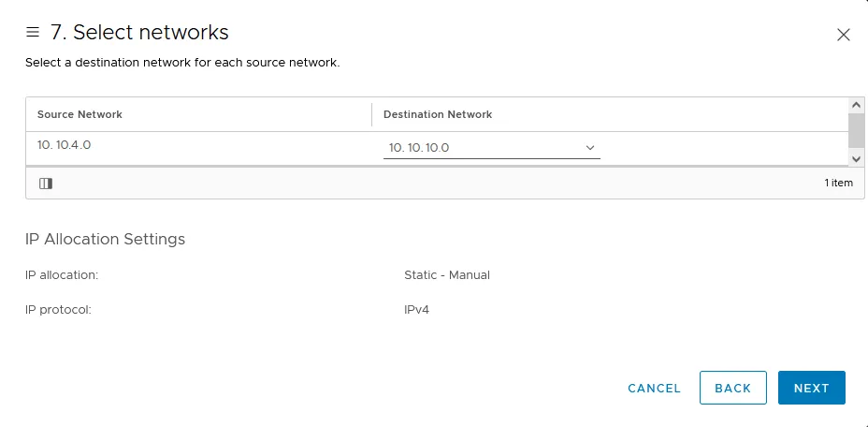The image size is (868, 427).
Task: Click the destination network chevron arrow
Action: pos(590,147)
